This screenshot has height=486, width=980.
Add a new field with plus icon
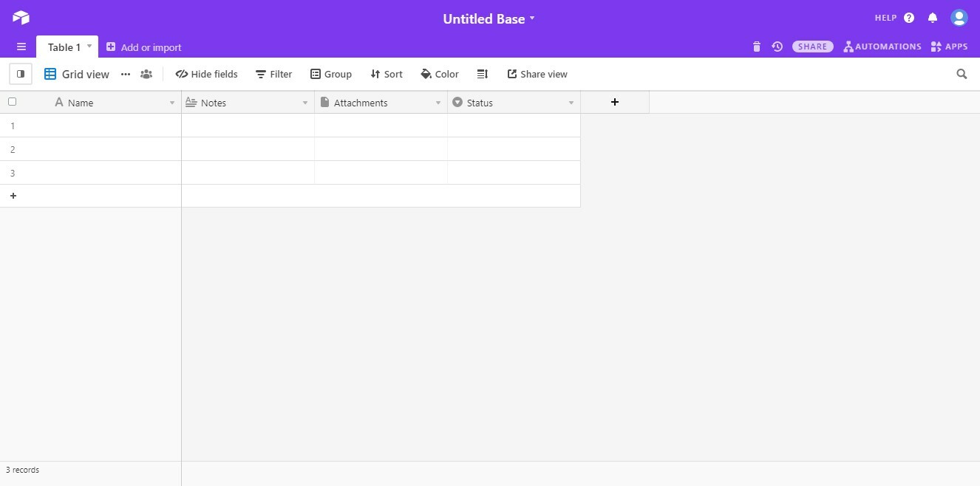coord(615,102)
